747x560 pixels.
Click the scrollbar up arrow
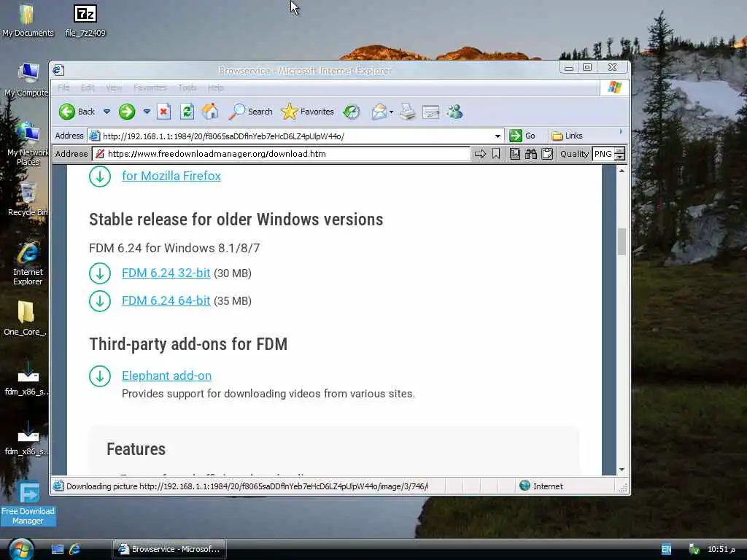point(622,171)
